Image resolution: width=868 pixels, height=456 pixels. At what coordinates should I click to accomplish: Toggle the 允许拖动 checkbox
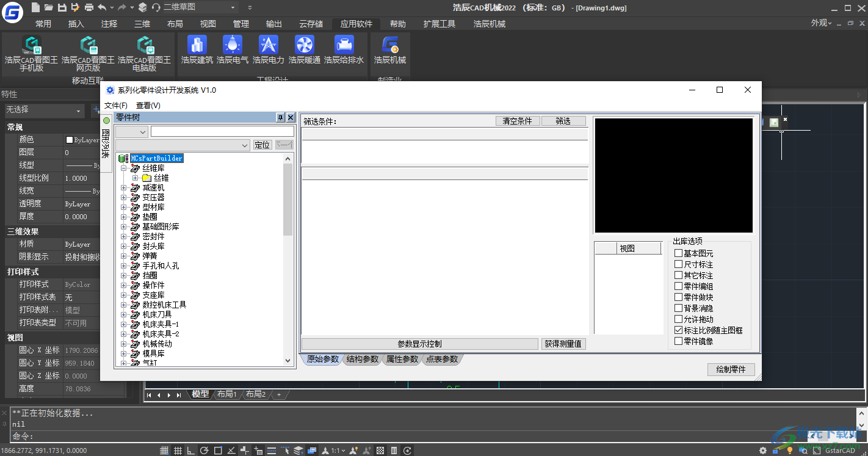[678, 319]
